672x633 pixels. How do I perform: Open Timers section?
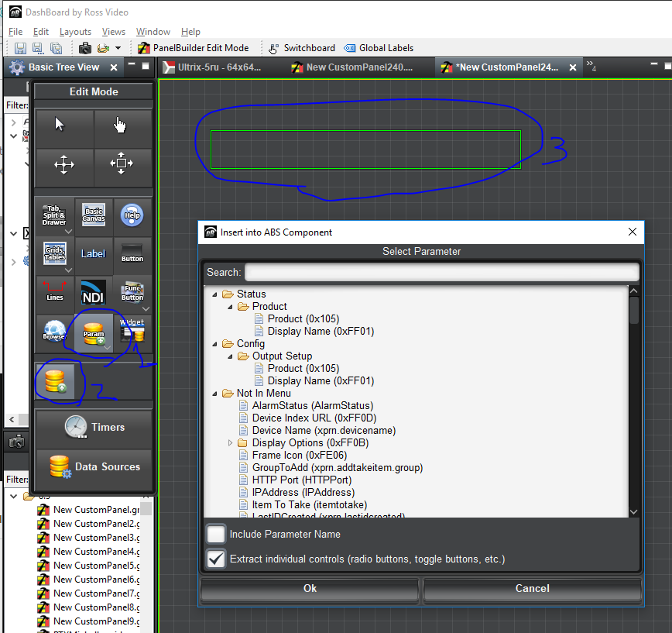click(x=94, y=428)
